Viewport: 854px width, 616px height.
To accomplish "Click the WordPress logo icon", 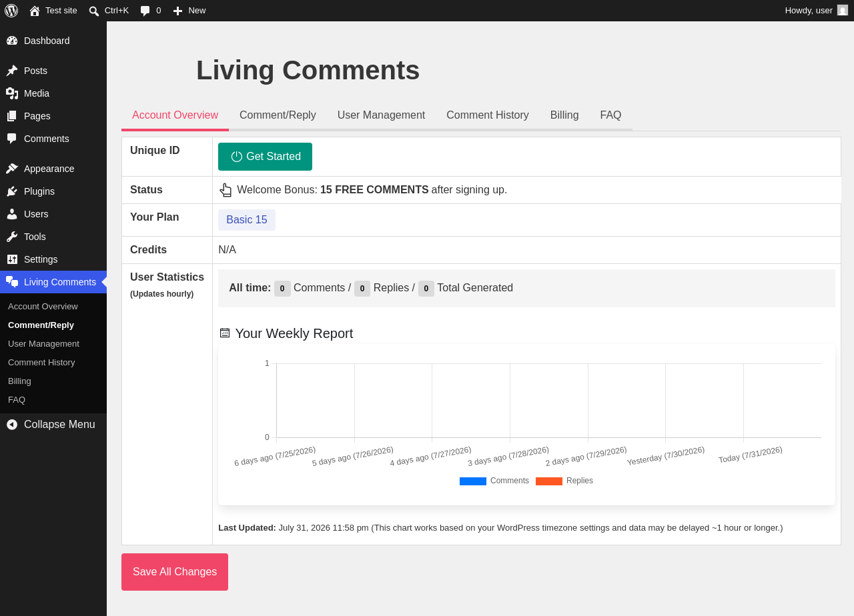I will pyautogui.click(x=11, y=11).
